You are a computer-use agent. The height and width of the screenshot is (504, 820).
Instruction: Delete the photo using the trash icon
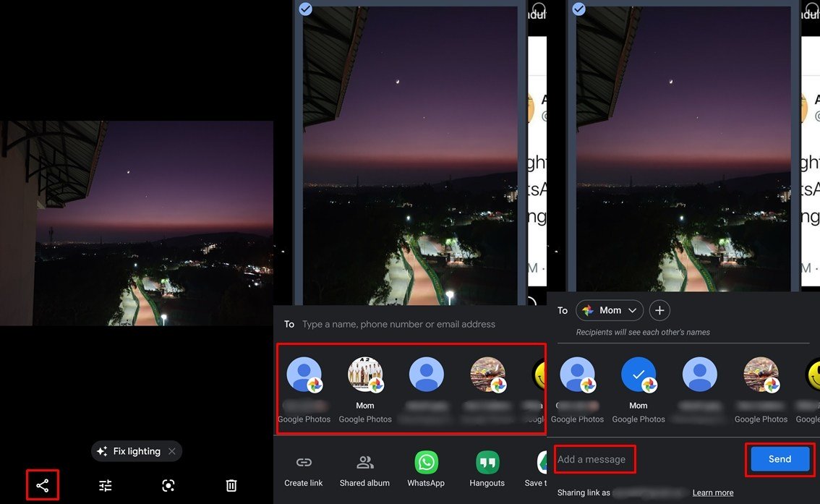[x=231, y=485]
